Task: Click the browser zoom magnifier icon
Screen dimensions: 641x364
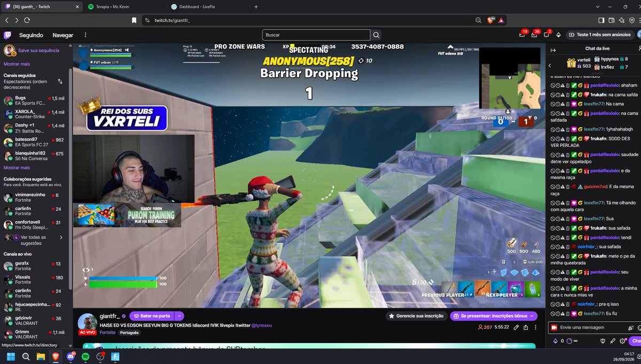Action: pyautogui.click(x=479, y=20)
